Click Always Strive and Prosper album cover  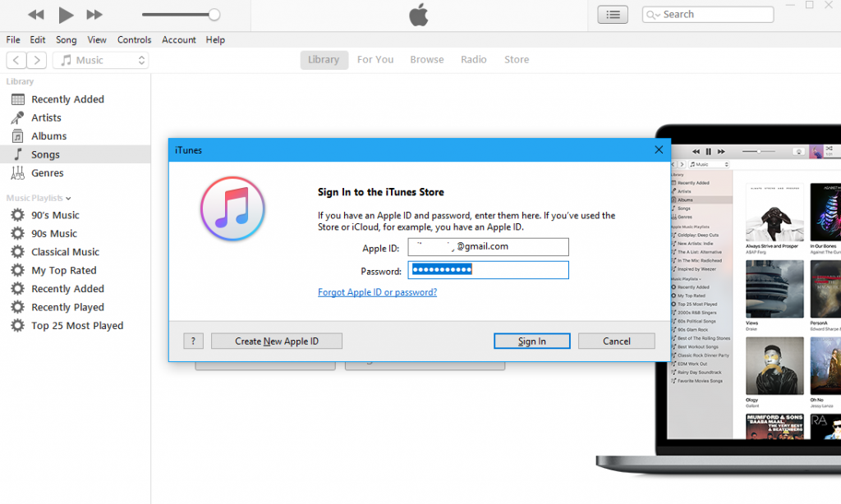774,213
